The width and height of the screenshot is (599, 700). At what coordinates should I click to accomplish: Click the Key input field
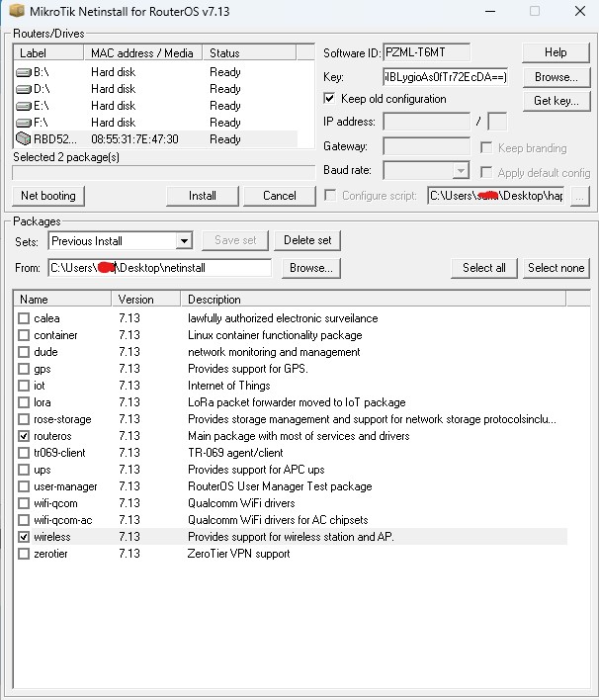tap(445, 77)
